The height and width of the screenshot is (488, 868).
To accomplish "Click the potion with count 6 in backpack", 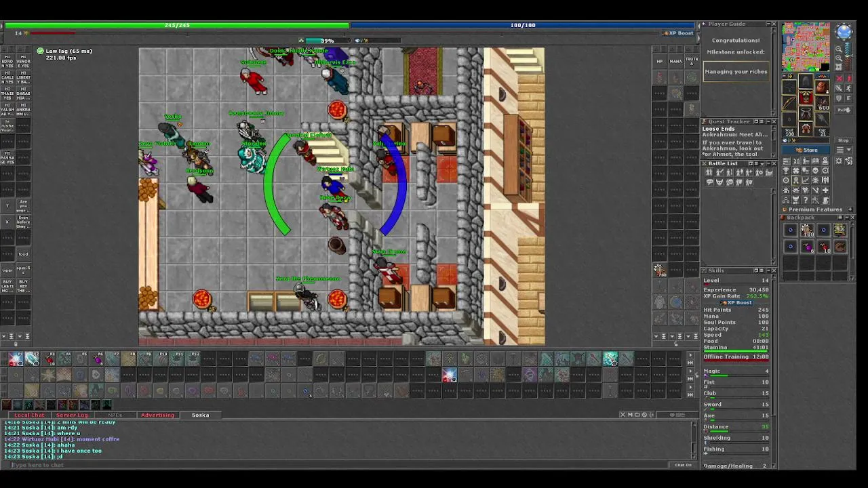I will pyautogui.click(x=807, y=247).
